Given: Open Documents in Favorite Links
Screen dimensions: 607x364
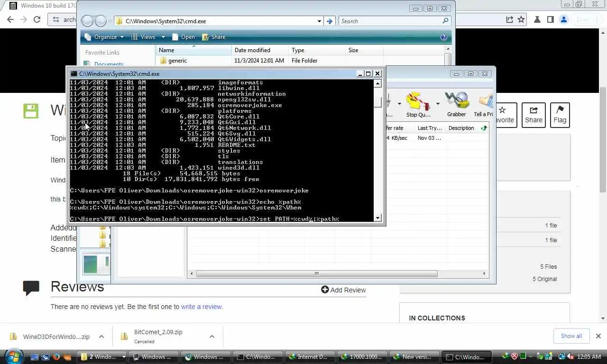Looking at the screenshot, I should tap(109, 64).
